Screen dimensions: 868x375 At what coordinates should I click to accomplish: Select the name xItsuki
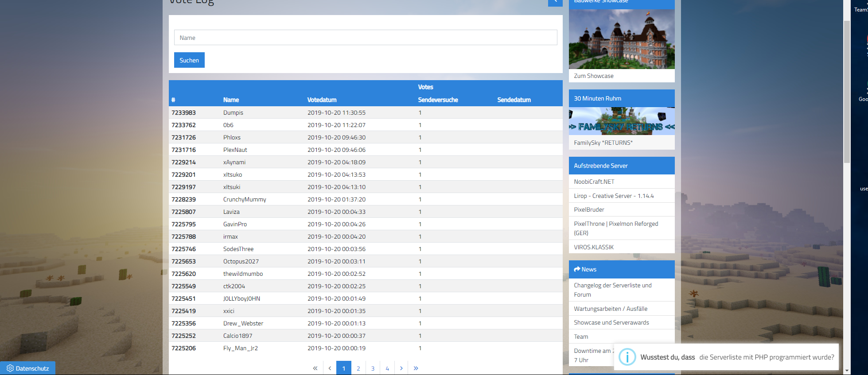(232, 187)
